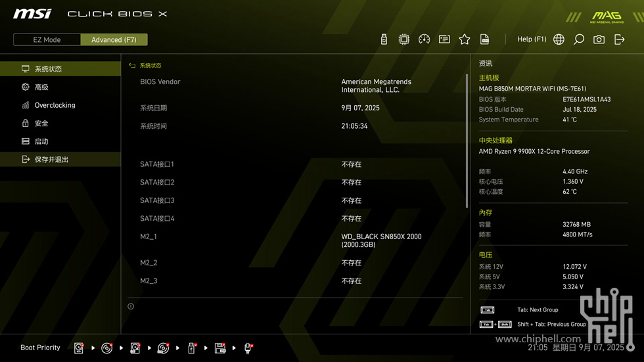
Task: Take a screenshot with camera icon
Action: (x=599, y=39)
